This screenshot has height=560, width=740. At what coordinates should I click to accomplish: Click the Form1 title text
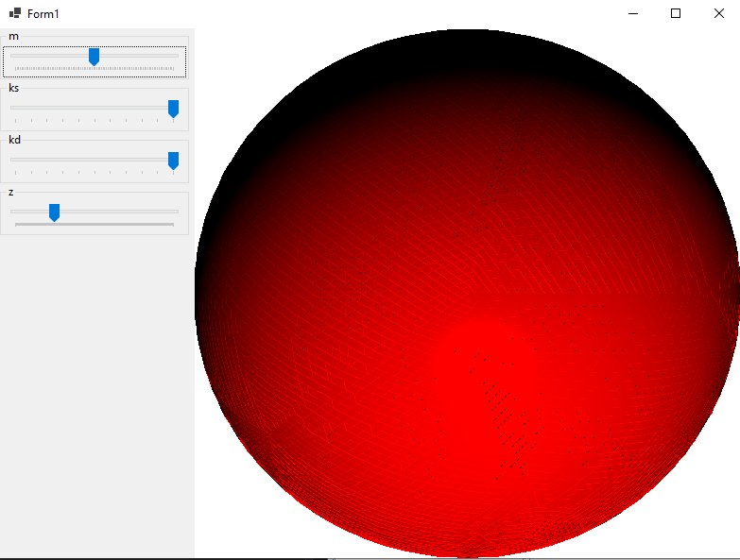43,13
